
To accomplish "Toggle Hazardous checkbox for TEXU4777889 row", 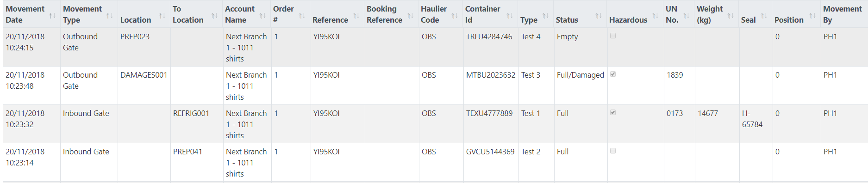I will point(613,112).
